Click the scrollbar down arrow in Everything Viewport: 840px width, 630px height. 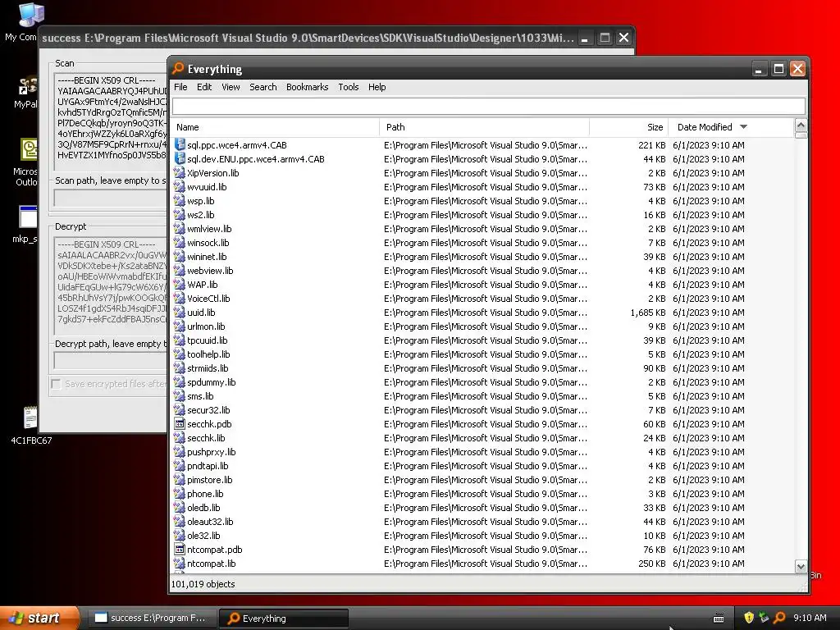pos(801,566)
